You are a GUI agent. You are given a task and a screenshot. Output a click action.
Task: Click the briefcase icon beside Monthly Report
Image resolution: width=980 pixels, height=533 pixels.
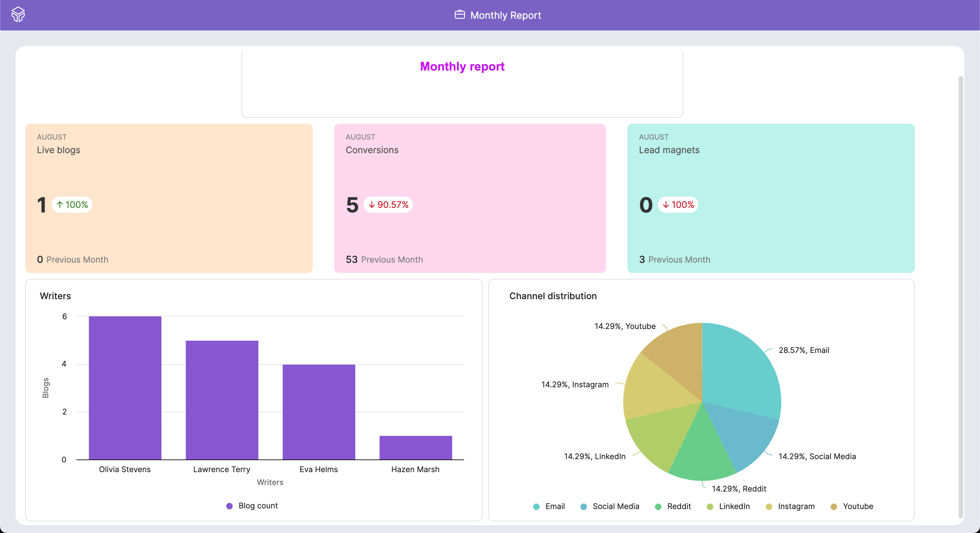[460, 15]
